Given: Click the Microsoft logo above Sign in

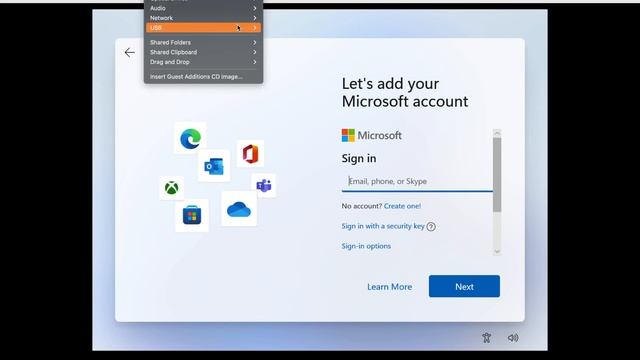Looking at the screenshot, I should (x=371, y=135).
